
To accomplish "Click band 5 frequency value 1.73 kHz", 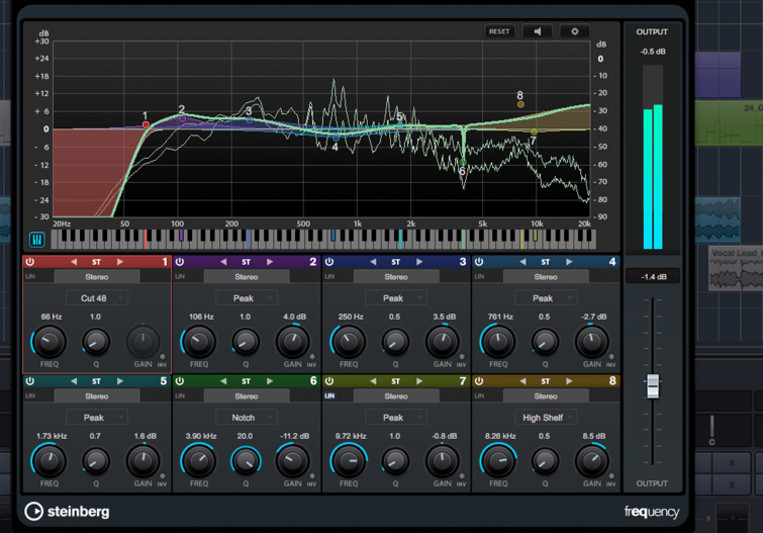I will click(52, 436).
